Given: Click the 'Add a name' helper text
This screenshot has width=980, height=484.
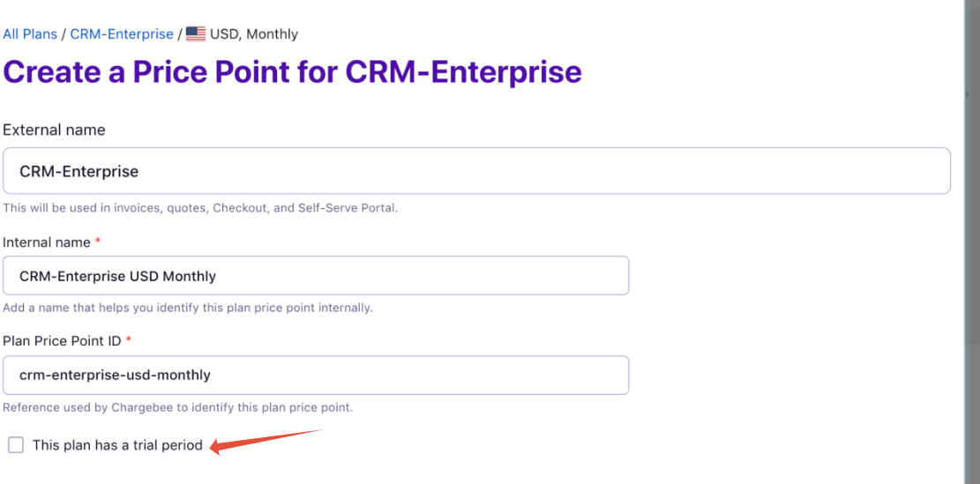Looking at the screenshot, I should (188, 308).
